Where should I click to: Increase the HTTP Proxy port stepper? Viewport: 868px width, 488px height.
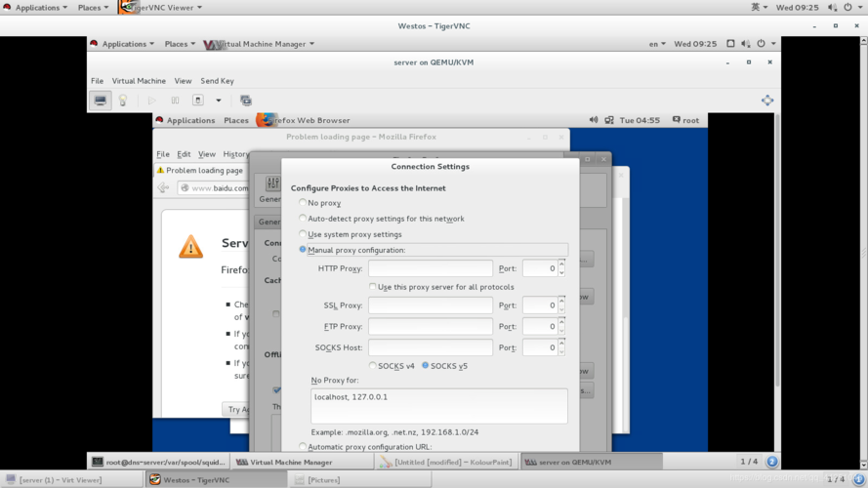561,264
